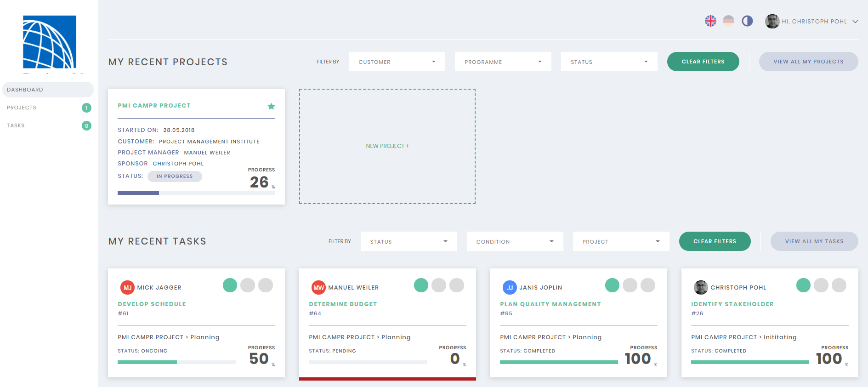Click 'PMI CAMPR PROJECT > Planning' on Develop Schedule
Screen dimensions: 868x387
point(169,337)
